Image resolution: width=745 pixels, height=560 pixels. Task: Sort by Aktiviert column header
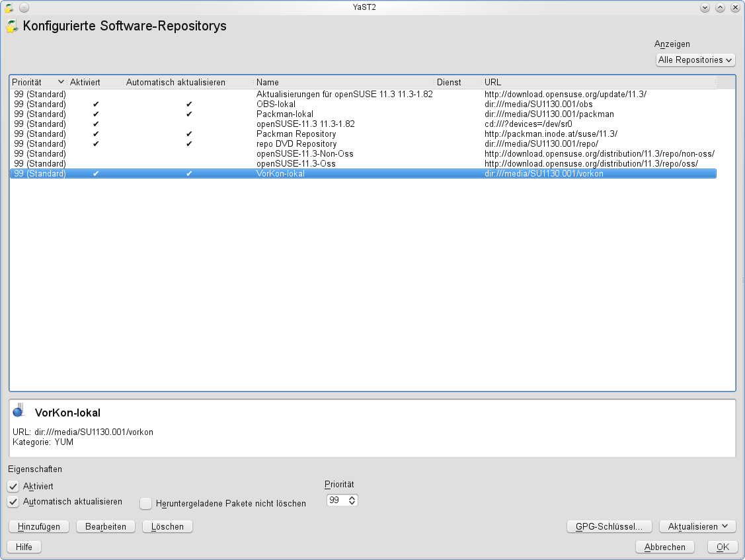95,82
